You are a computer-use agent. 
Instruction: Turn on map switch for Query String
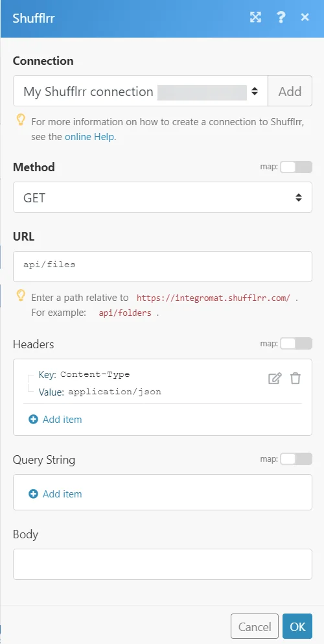pos(296,459)
